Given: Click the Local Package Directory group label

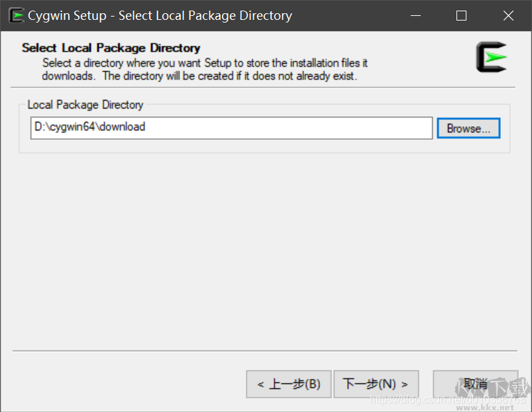Looking at the screenshot, I should click(85, 105).
